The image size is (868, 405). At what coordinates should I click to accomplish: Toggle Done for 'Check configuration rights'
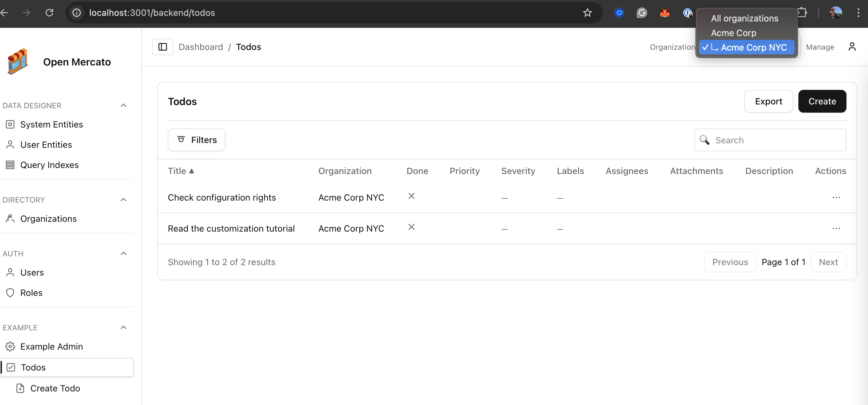click(411, 196)
